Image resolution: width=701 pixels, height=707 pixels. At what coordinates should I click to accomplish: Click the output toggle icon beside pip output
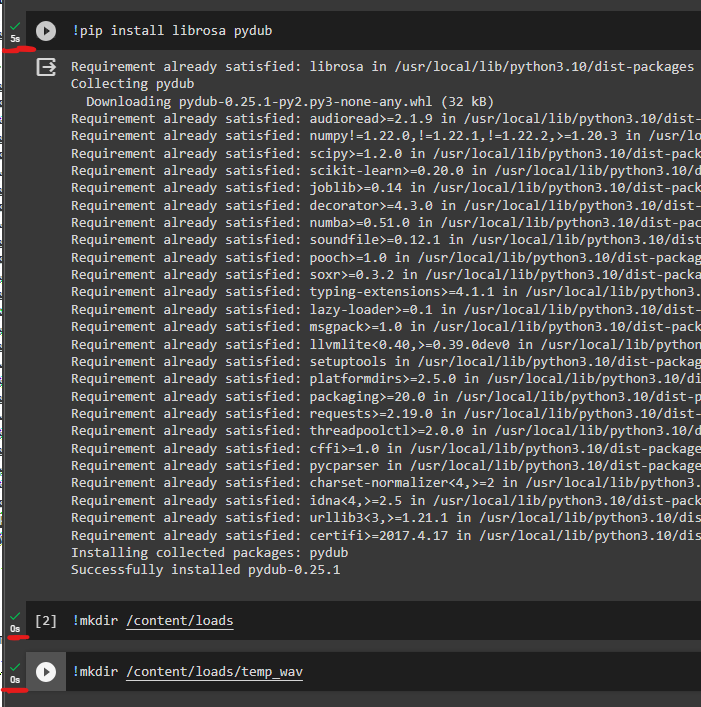(46, 67)
